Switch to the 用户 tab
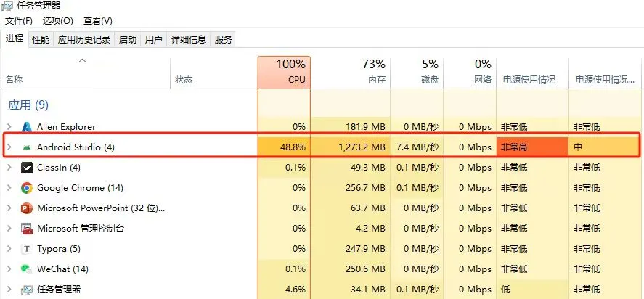Viewport: 644px width, 299px height. pyautogui.click(x=154, y=39)
